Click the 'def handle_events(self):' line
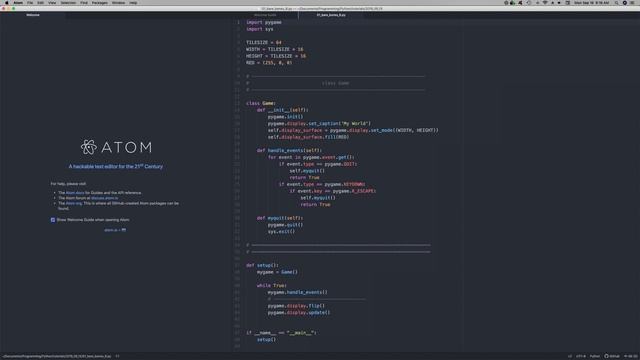The width and height of the screenshot is (640, 360). tap(289, 151)
